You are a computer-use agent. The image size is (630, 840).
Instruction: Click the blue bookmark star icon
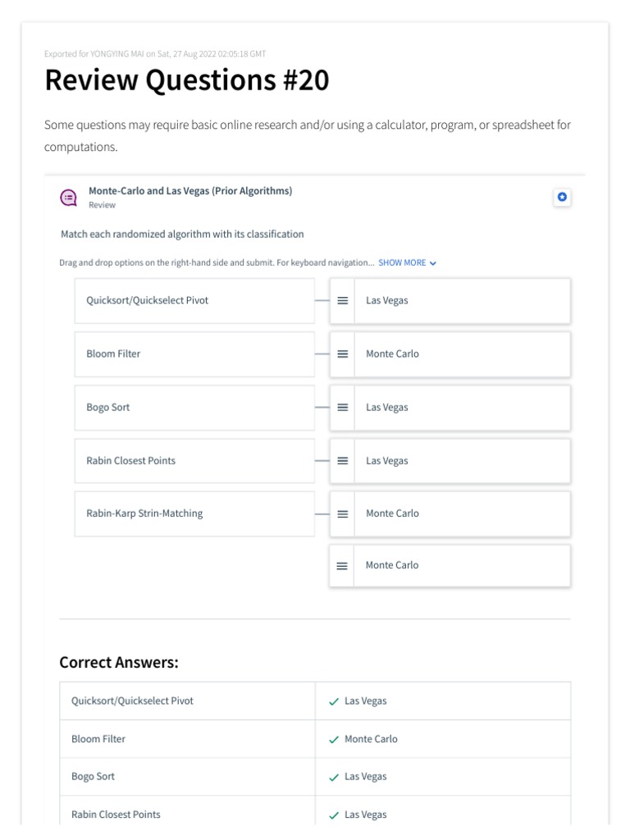click(x=562, y=197)
